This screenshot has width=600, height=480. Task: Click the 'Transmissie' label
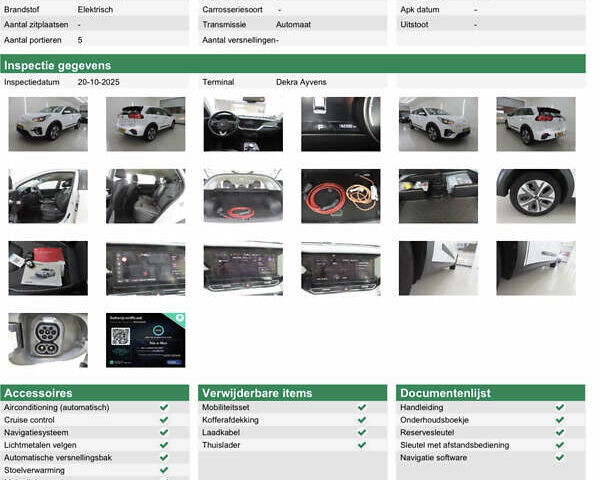pos(224,24)
